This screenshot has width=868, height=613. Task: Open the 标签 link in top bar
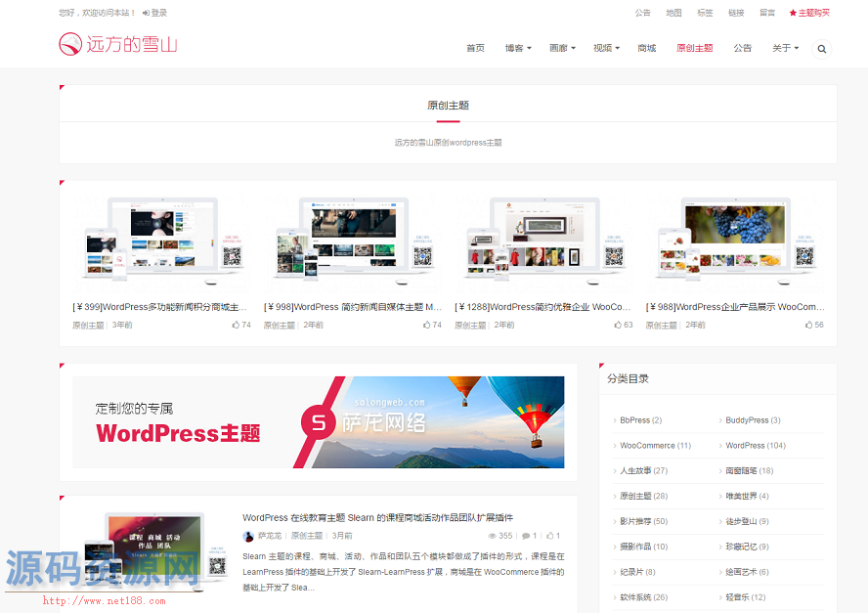click(x=705, y=13)
